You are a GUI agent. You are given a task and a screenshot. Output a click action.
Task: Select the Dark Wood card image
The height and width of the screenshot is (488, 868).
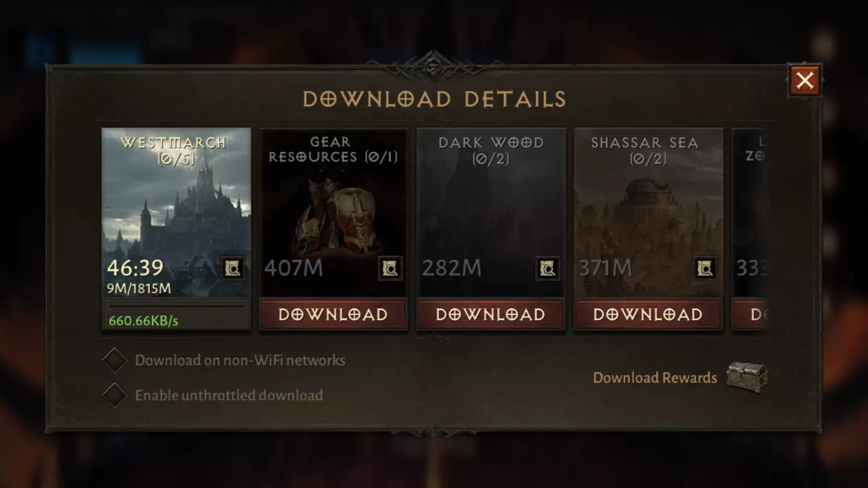pos(491,212)
